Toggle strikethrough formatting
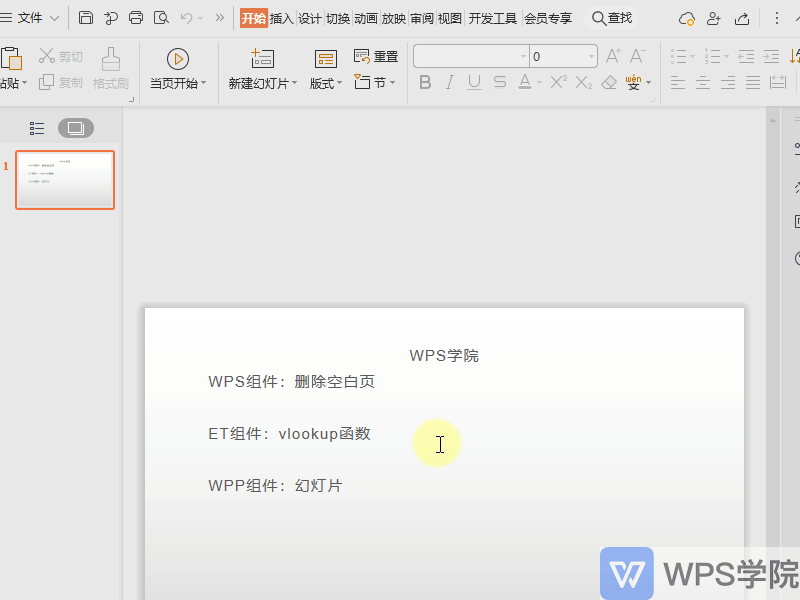The height and width of the screenshot is (600, 800). tap(499, 83)
